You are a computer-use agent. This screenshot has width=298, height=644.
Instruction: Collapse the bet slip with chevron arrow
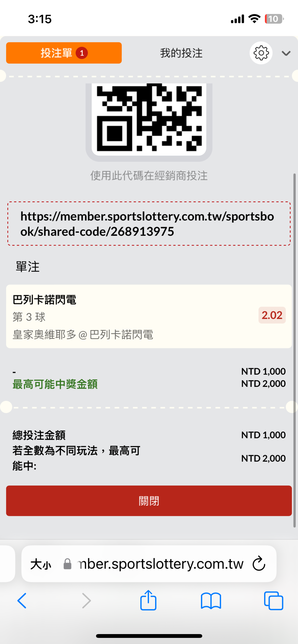[286, 53]
